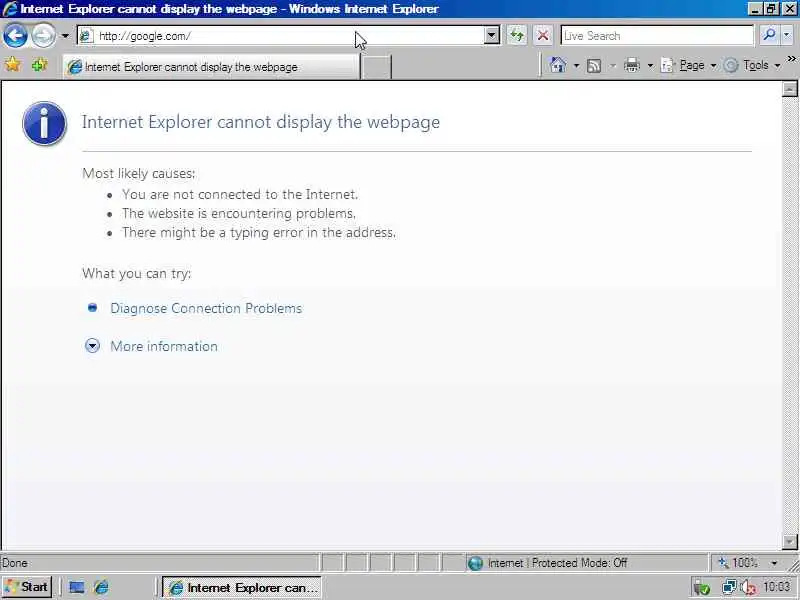
Task: Click the Internet Explorer taskbar window button
Action: click(242, 587)
